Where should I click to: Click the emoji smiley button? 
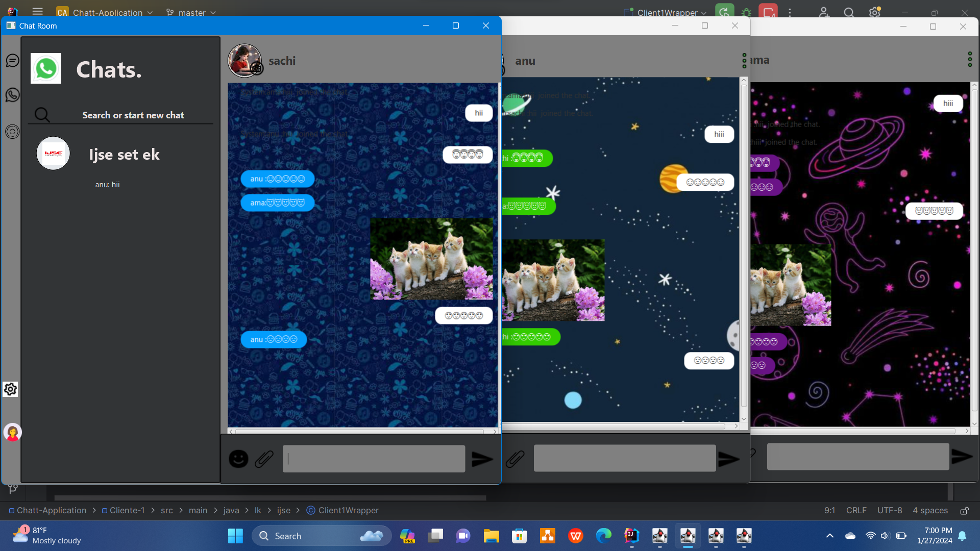[238, 459]
